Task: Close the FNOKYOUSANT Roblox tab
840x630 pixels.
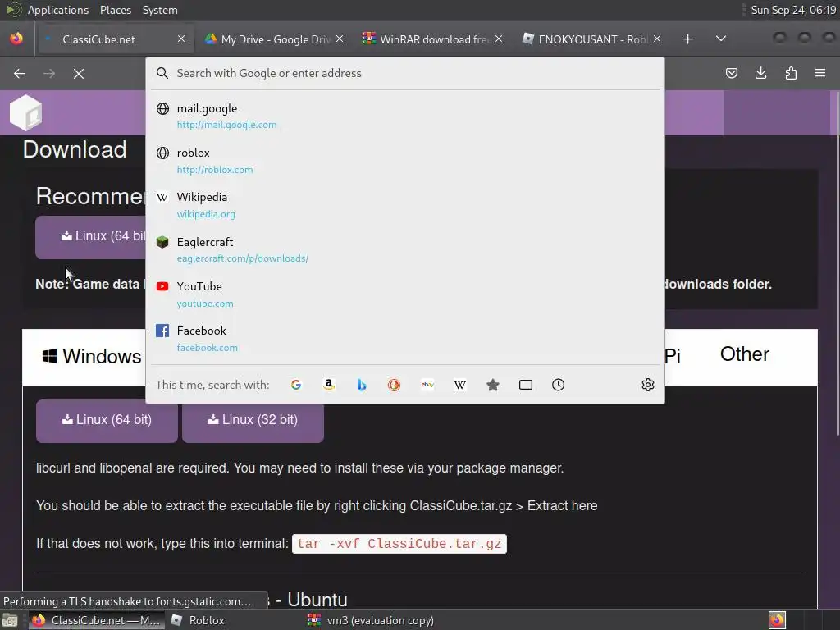Action: (657, 39)
